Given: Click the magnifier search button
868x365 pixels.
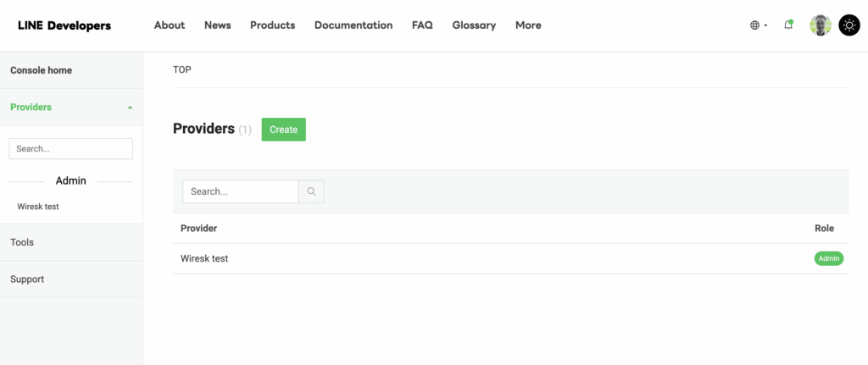Looking at the screenshot, I should (x=311, y=191).
